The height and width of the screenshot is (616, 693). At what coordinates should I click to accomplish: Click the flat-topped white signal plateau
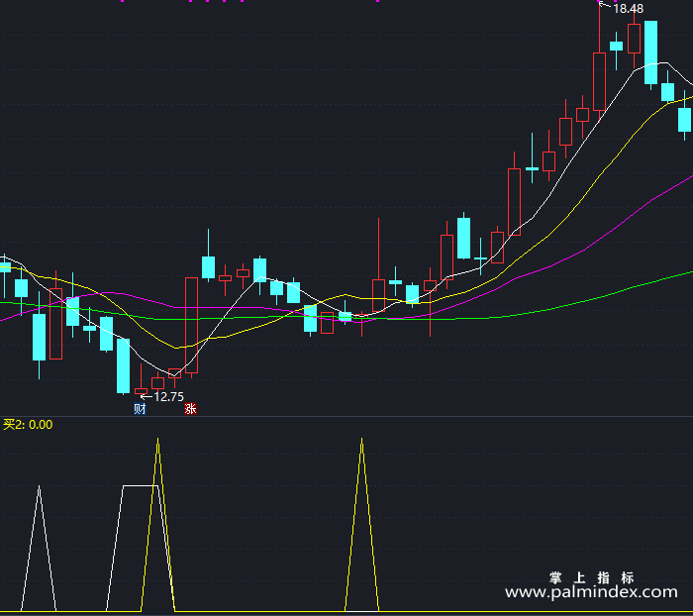tap(141, 486)
